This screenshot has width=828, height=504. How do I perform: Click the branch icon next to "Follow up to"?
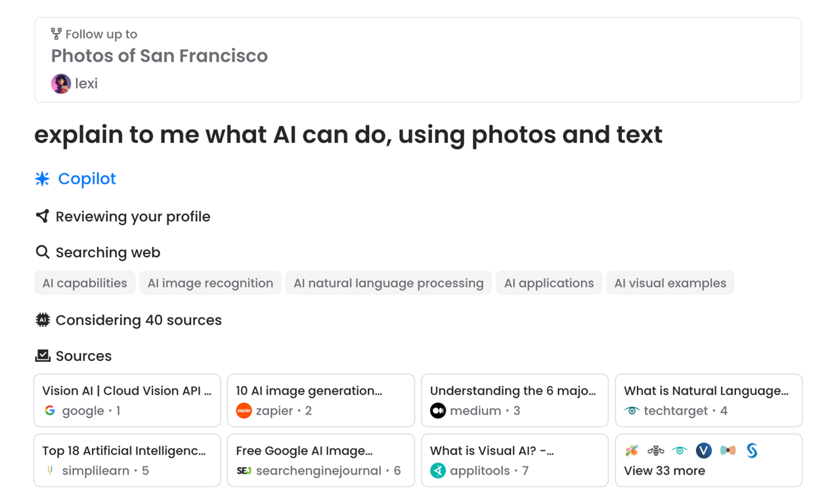[56, 32]
